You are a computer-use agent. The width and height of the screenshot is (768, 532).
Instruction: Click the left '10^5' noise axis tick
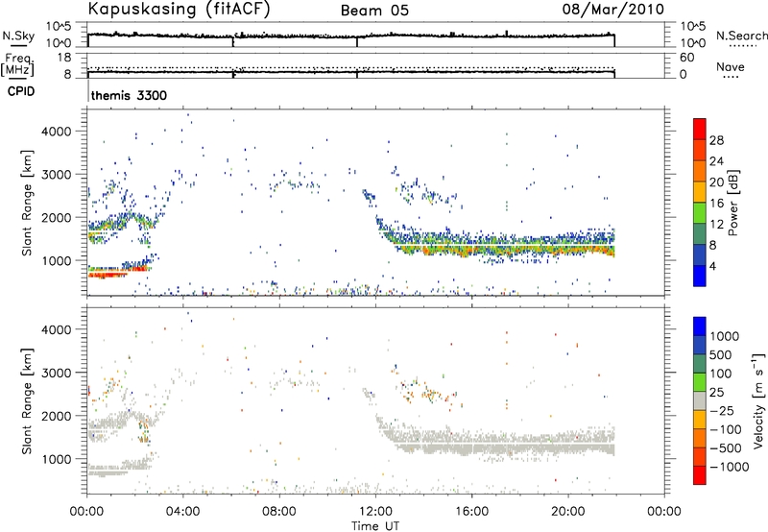(59, 27)
